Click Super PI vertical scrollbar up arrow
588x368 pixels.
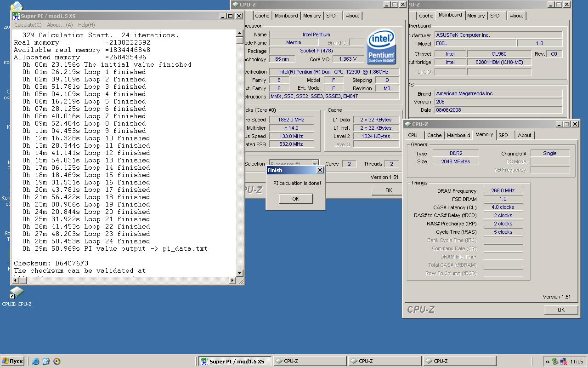tap(240, 34)
